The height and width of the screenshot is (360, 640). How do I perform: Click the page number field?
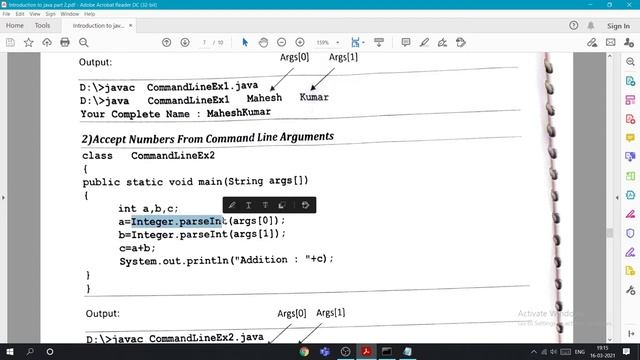click(x=204, y=42)
